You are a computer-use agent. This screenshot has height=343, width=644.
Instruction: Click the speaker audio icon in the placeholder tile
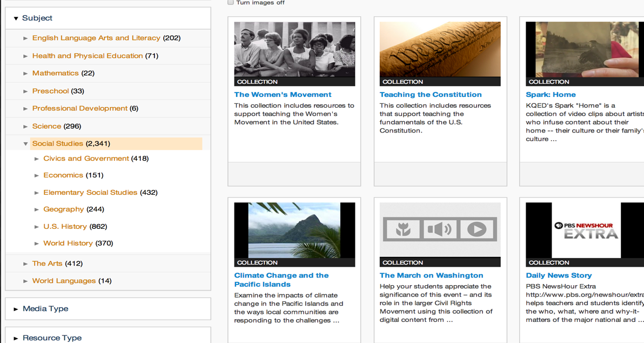[x=440, y=229]
